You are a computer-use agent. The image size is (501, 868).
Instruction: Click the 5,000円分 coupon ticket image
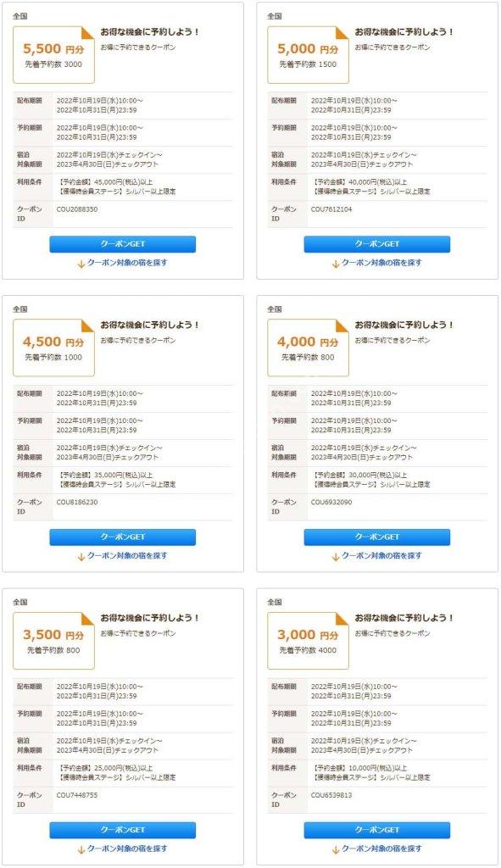point(309,55)
